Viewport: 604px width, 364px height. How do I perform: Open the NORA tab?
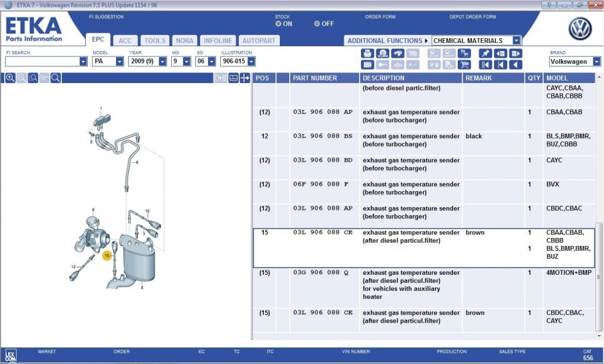tap(185, 40)
